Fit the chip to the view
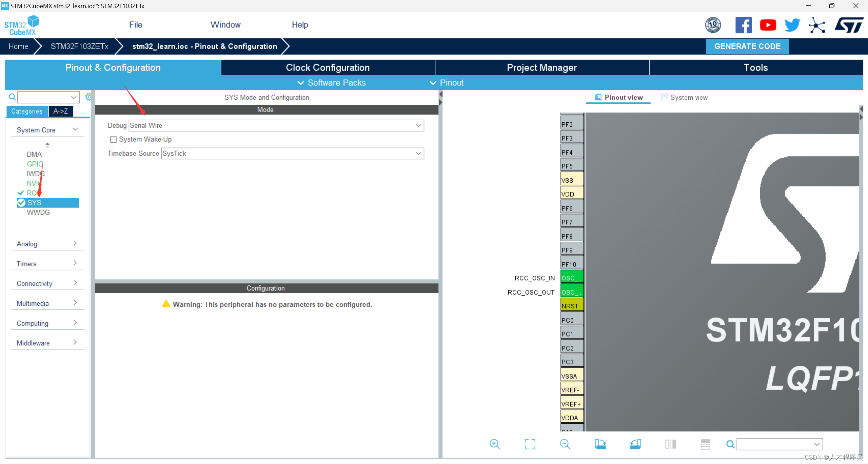 coord(530,444)
